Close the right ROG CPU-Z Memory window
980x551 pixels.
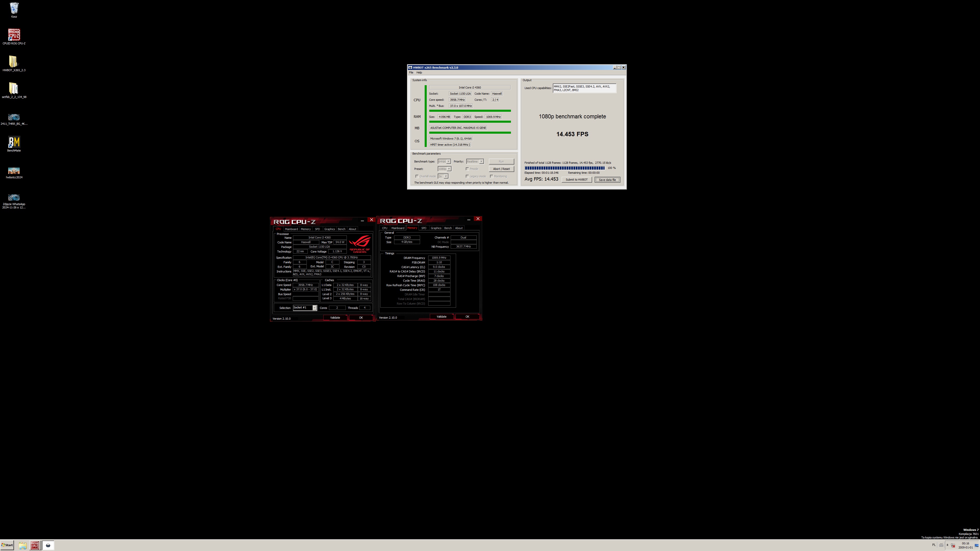478,219
